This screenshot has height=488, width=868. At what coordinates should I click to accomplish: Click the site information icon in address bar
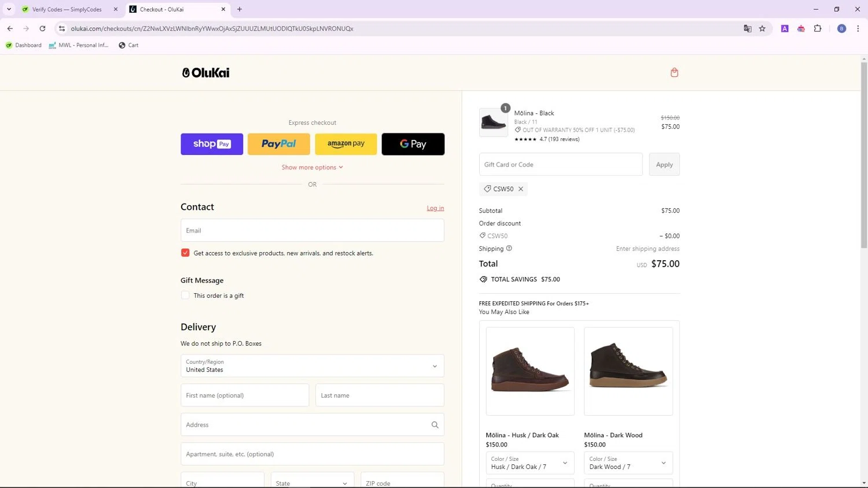(x=62, y=28)
